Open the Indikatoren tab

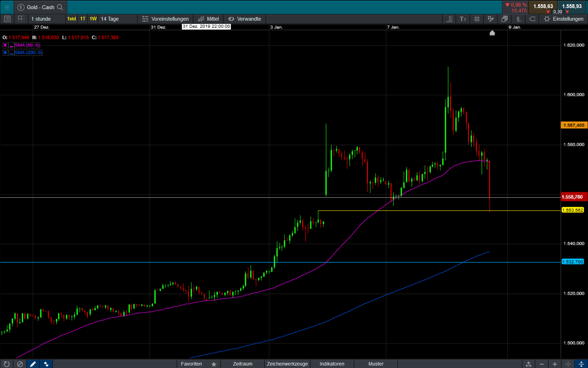click(332, 364)
